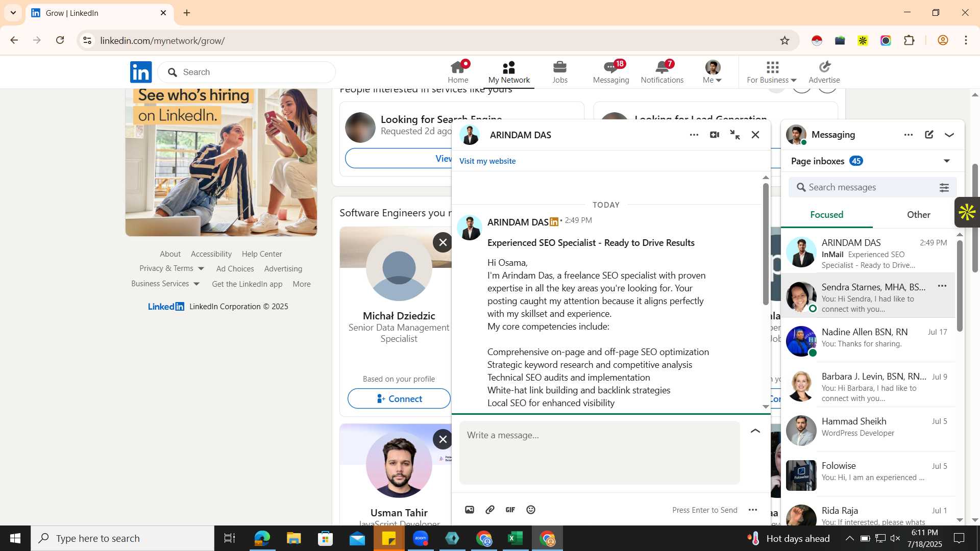Open the browser extensions puzzle icon
This screenshot has height=551, width=980.
[x=909, y=40]
